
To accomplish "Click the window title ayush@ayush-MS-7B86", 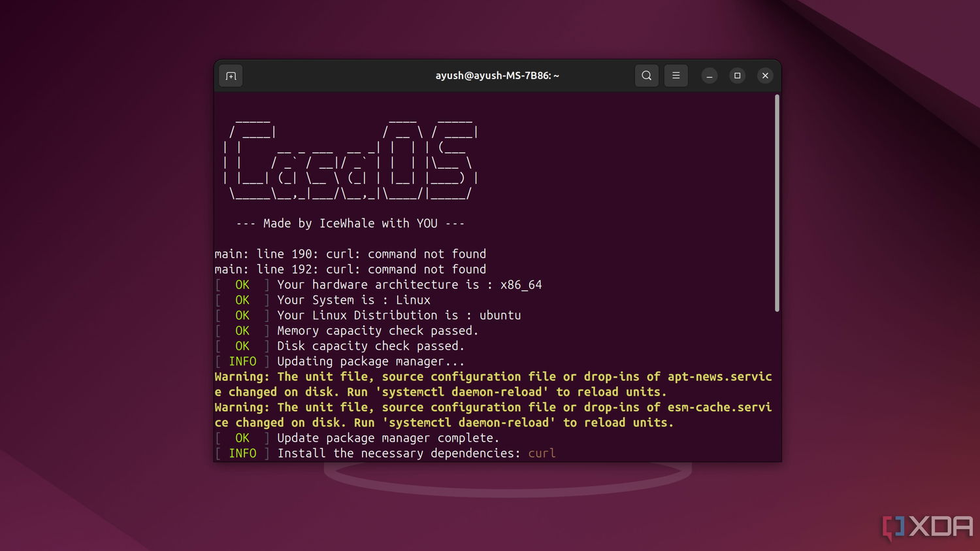I will tap(497, 76).
